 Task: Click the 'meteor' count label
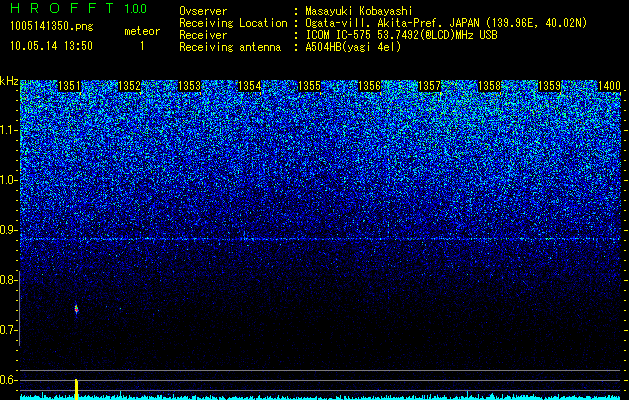(142, 31)
